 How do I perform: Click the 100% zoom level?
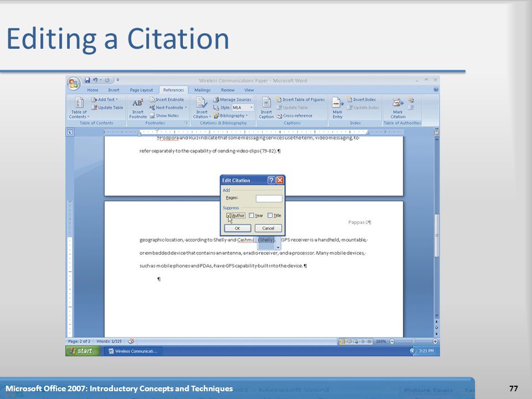click(x=381, y=341)
